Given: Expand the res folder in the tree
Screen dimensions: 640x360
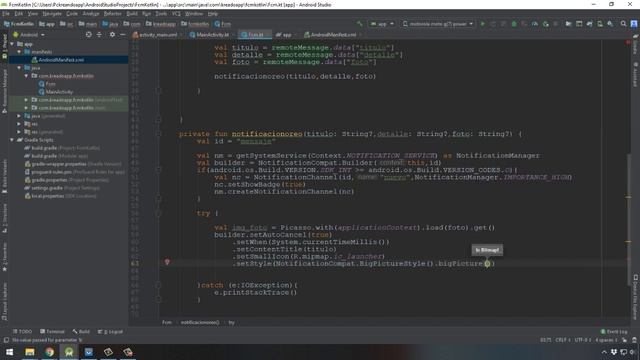Looking at the screenshot, I should tap(19, 124).
